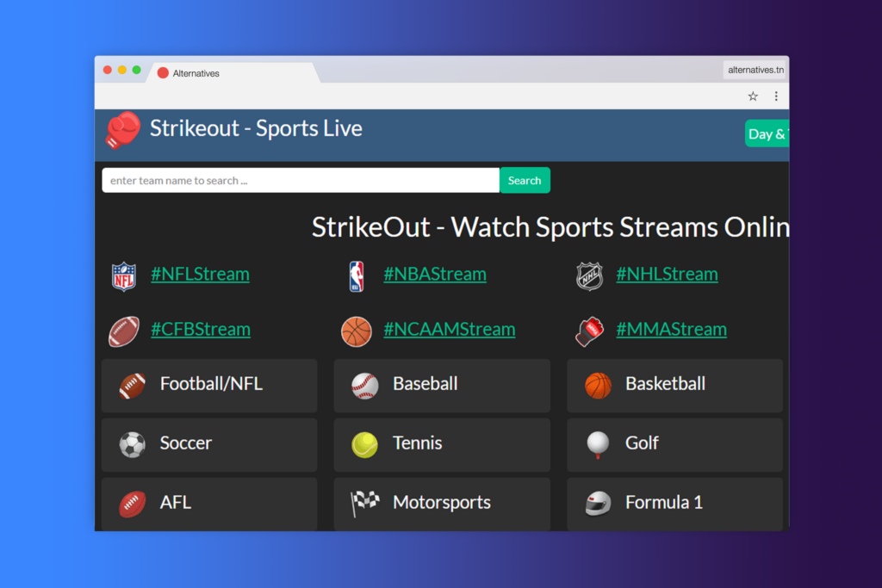The height and width of the screenshot is (588, 882).
Task: Focus the team name search field
Action: pos(301,181)
